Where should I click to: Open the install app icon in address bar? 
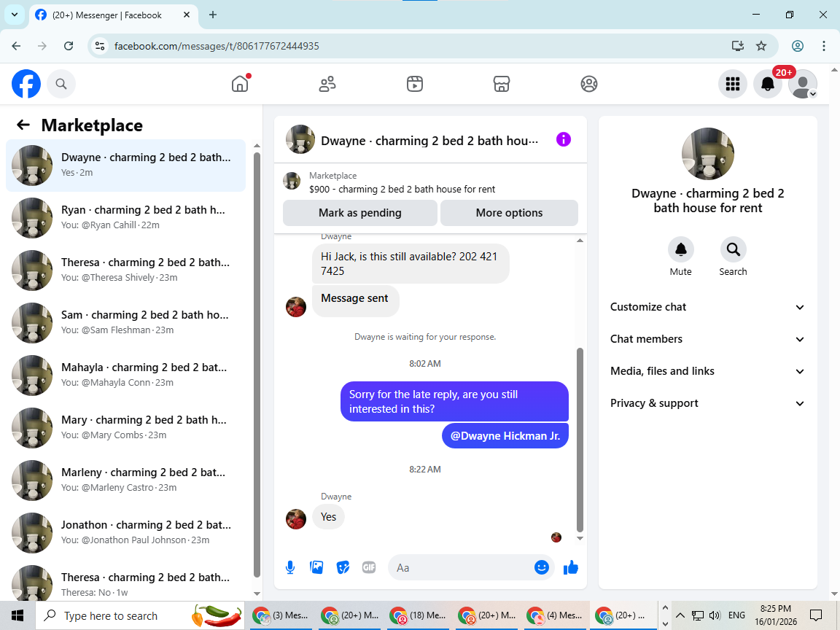point(738,46)
